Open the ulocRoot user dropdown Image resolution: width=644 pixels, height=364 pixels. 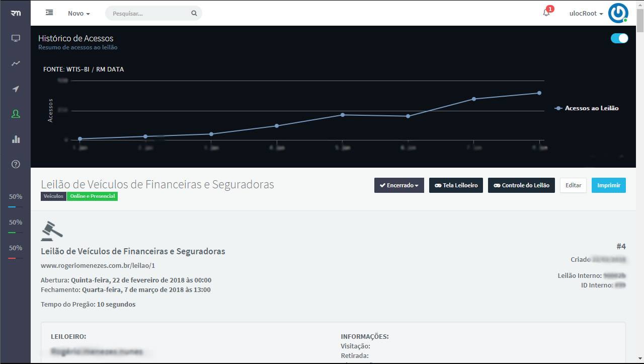586,14
